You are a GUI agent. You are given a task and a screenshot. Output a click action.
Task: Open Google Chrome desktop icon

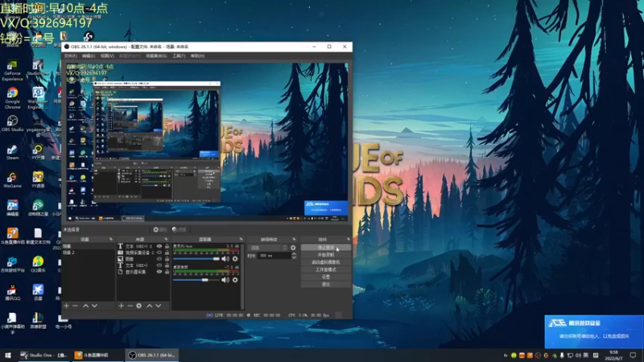12,98
